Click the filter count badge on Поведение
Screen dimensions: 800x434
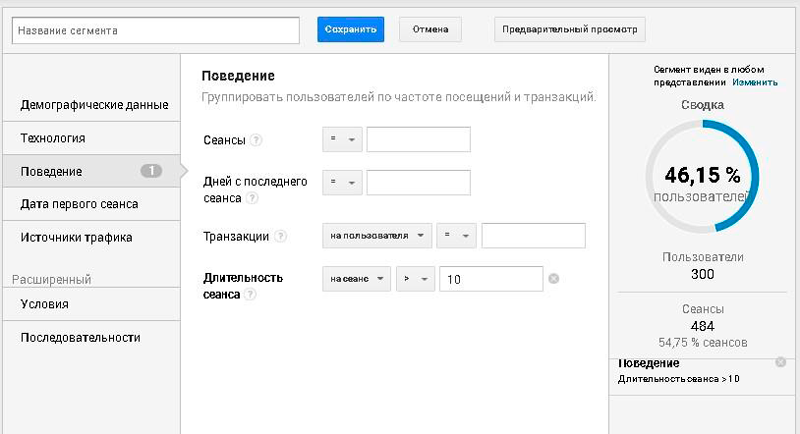pyautogui.click(x=151, y=171)
